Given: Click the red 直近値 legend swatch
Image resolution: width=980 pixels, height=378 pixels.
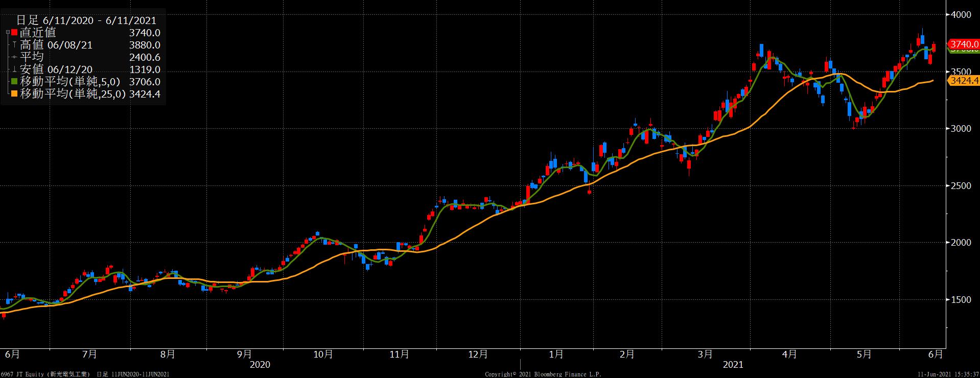Looking at the screenshot, I should [14, 33].
